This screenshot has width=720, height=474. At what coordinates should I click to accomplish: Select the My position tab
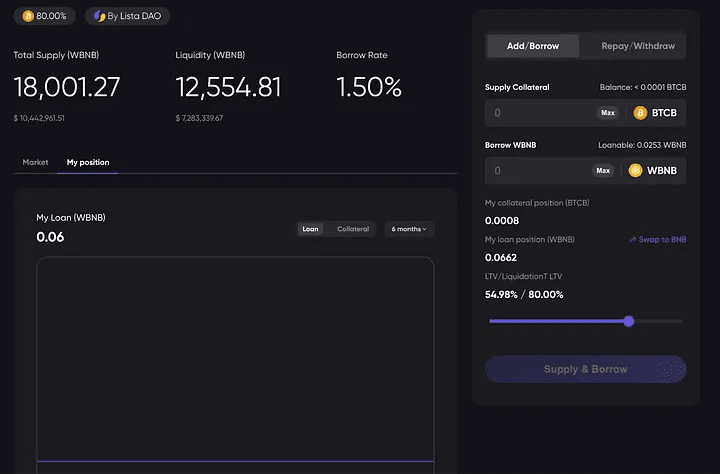click(88, 162)
